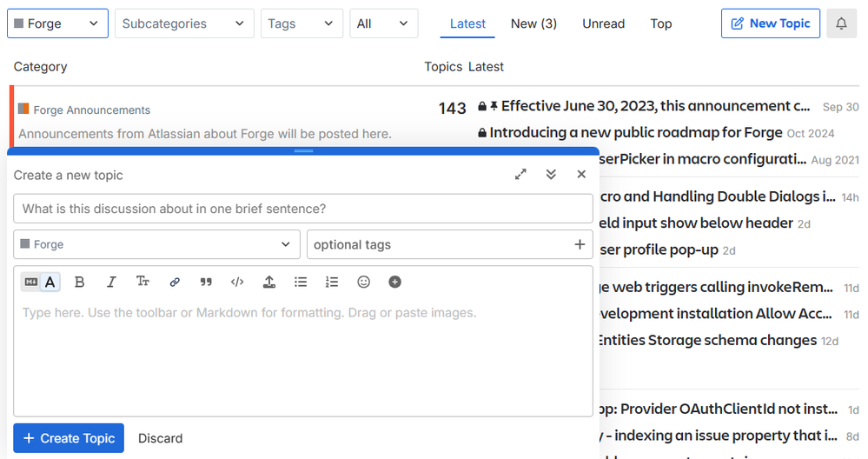Click composer resize grip handle
The width and height of the screenshot is (868, 459).
(303, 150)
